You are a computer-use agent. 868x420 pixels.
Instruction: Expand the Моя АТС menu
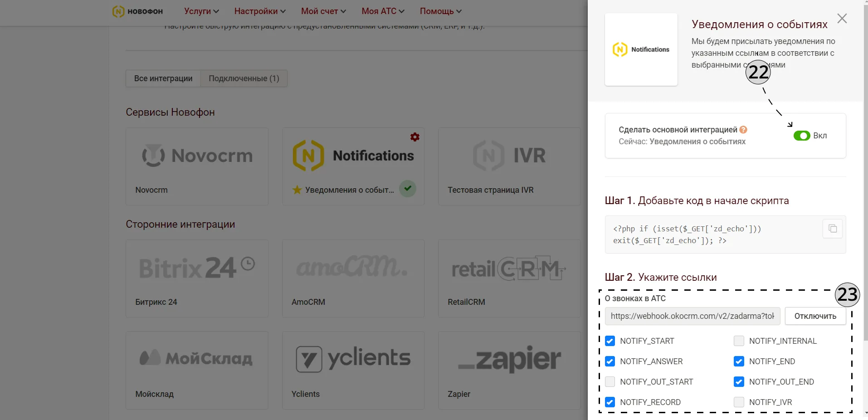pyautogui.click(x=383, y=11)
